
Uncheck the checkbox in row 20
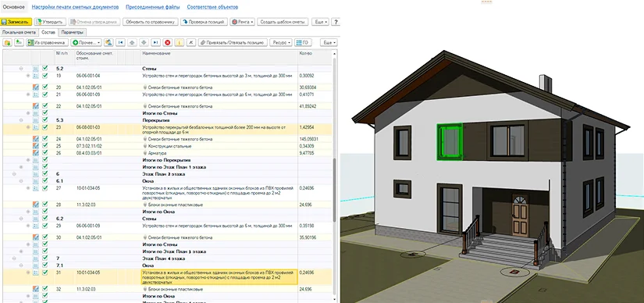45,87
